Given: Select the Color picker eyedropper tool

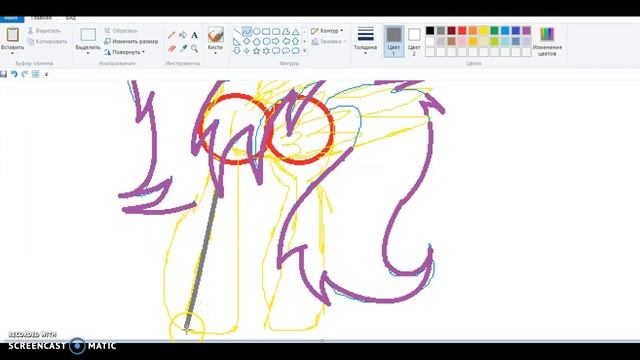Looking at the screenshot, I should coord(183,49).
